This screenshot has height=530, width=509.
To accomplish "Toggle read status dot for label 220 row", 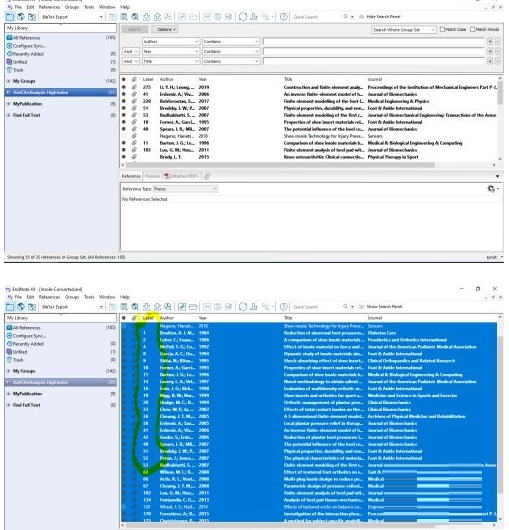I will click(x=124, y=101).
